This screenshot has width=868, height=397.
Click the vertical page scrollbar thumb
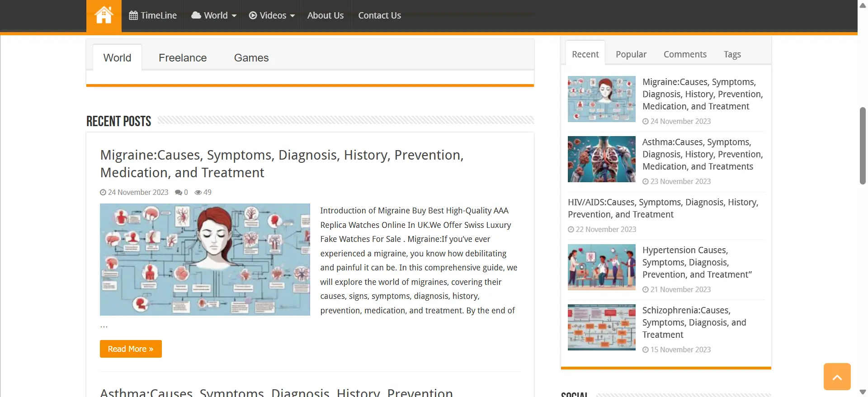[863, 146]
